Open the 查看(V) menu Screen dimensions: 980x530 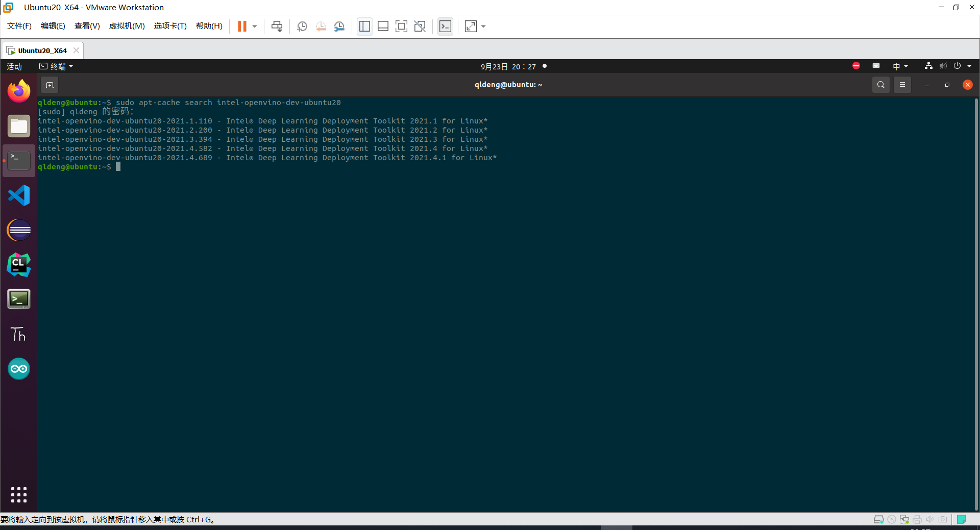pyautogui.click(x=87, y=26)
